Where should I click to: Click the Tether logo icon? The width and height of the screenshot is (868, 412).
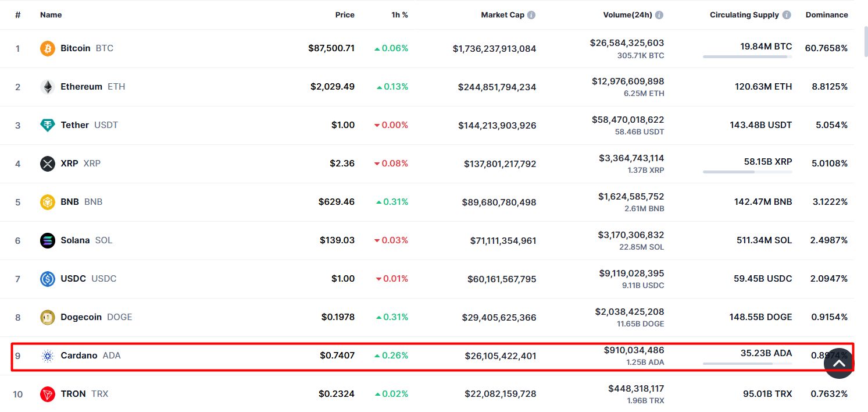click(x=47, y=125)
